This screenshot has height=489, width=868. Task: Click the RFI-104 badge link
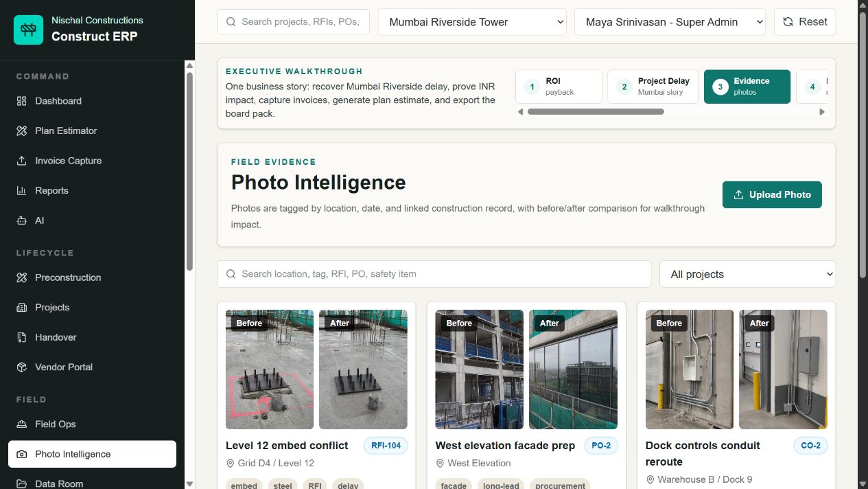(x=386, y=446)
